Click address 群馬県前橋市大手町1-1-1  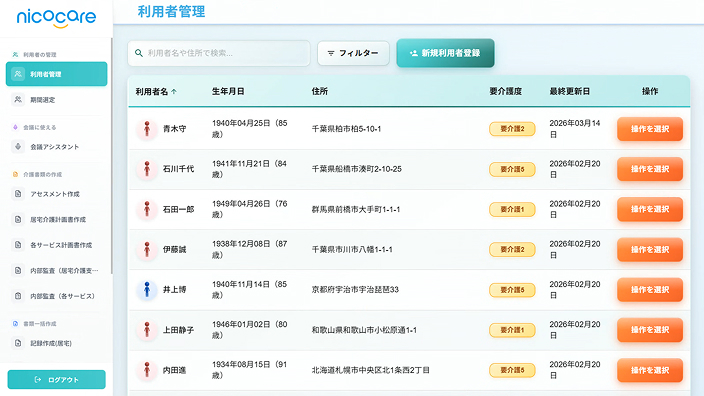click(356, 209)
